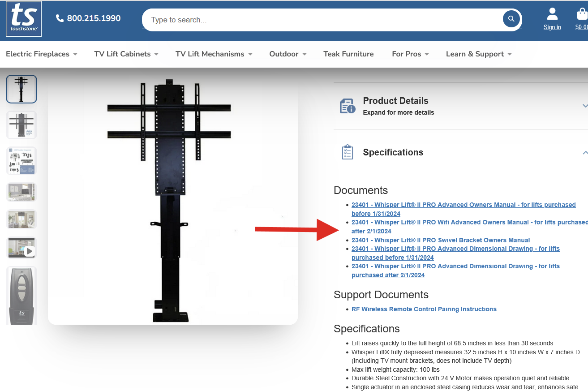Screen dimensions: 588x391
Task: Select the fifth living room thumbnail
Action: 21,219
